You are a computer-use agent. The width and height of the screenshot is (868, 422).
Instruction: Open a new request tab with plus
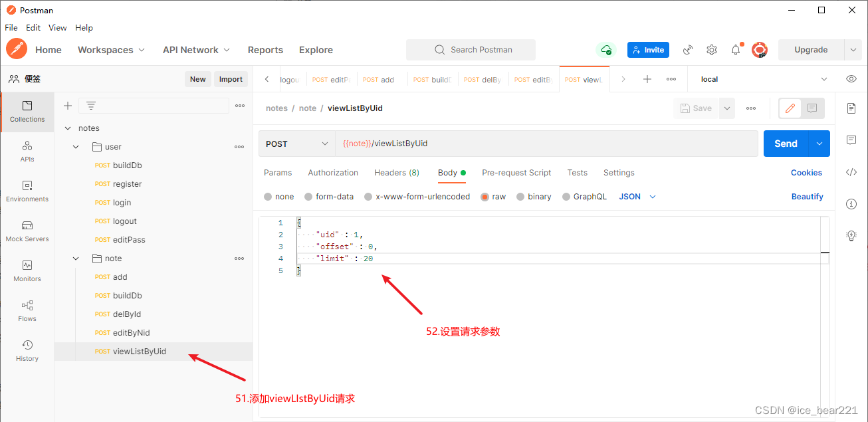[647, 79]
